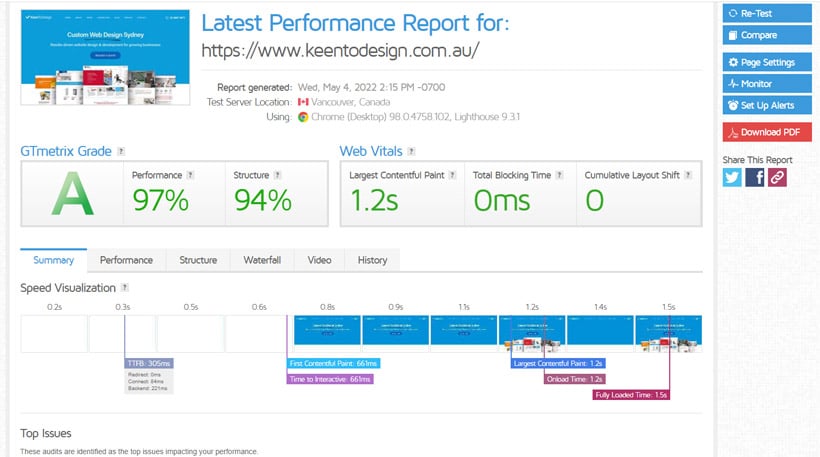Click the help icon next to Structure score
Screen dimensions: 820x457
click(x=278, y=175)
